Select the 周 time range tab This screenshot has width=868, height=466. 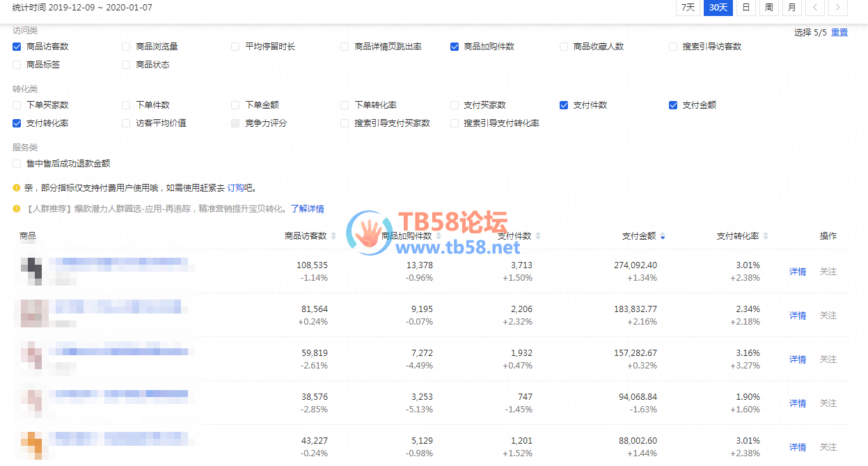[768, 8]
